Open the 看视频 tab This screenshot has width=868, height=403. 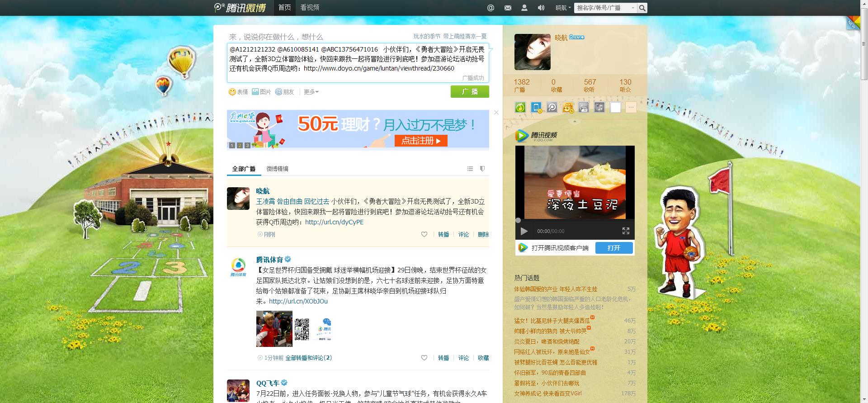tap(310, 8)
